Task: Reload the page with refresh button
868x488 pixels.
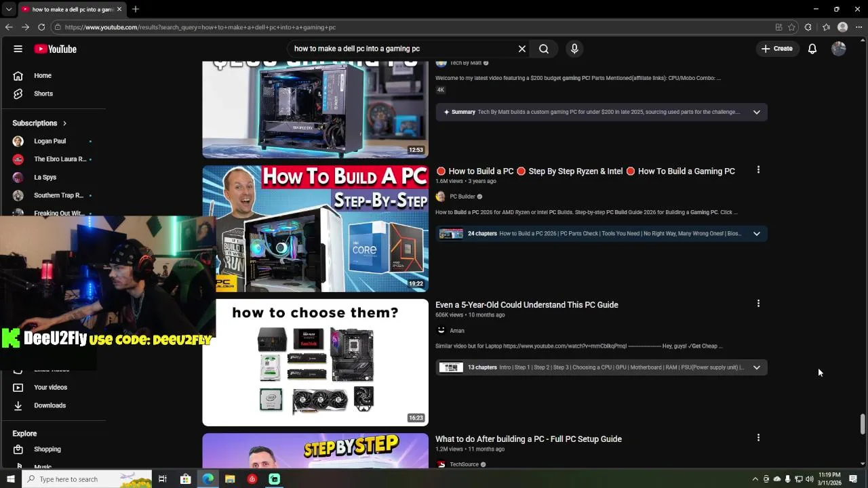Action: 41,27
